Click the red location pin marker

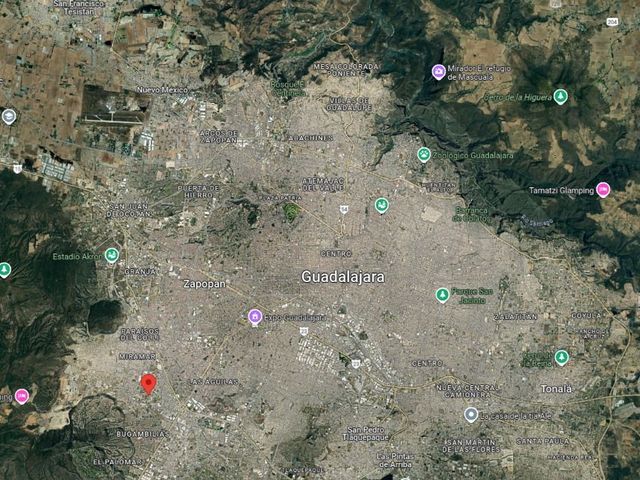tap(149, 384)
